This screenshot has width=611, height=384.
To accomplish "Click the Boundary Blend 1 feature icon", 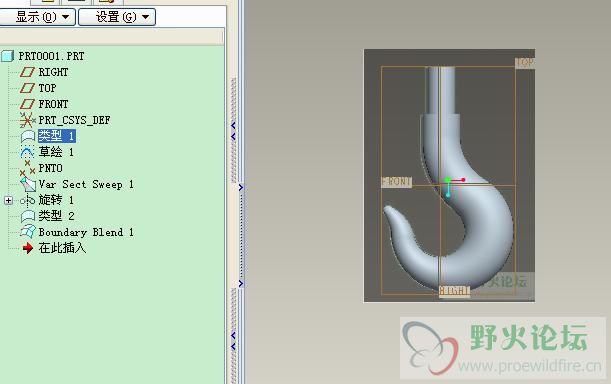I will coord(28,232).
